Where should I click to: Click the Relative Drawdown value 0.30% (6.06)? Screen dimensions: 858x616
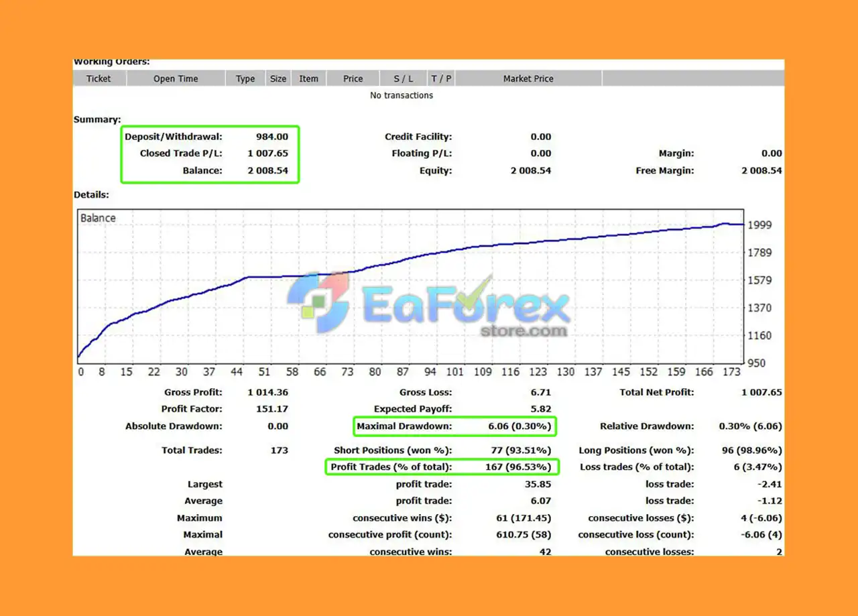coord(750,426)
